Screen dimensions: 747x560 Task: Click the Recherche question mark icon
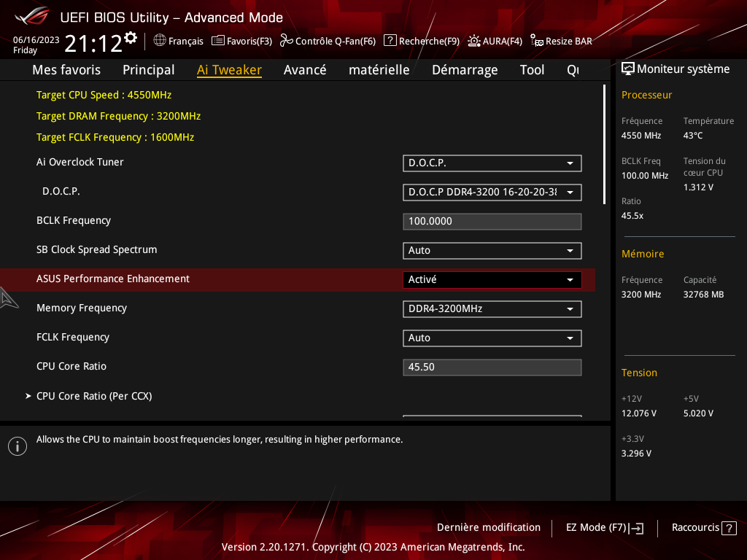coord(390,40)
